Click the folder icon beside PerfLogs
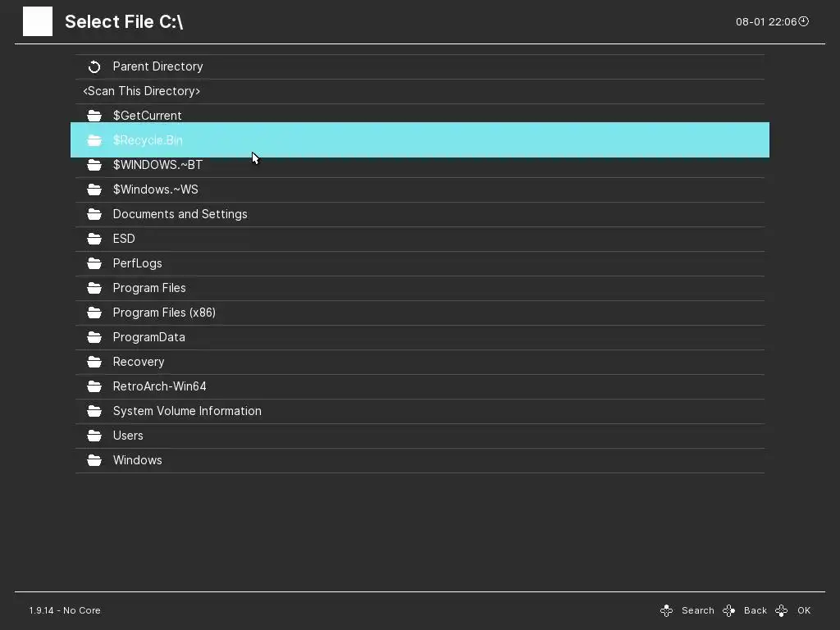The height and width of the screenshot is (630, 840). 94,263
